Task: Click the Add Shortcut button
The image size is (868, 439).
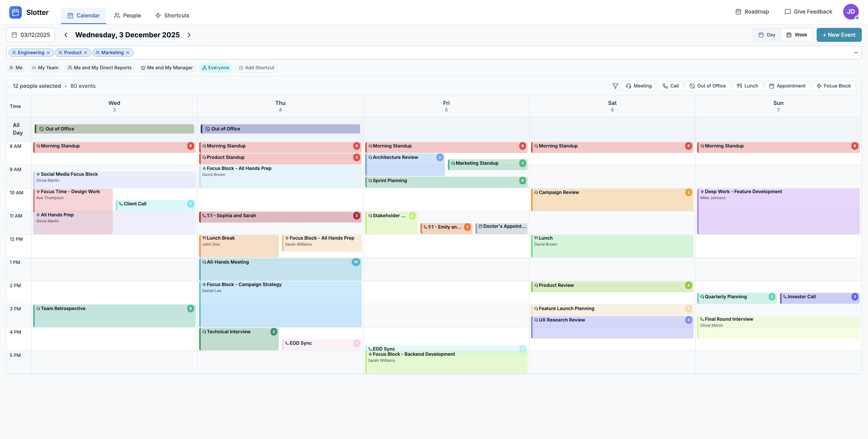Action: [x=256, y=68]
